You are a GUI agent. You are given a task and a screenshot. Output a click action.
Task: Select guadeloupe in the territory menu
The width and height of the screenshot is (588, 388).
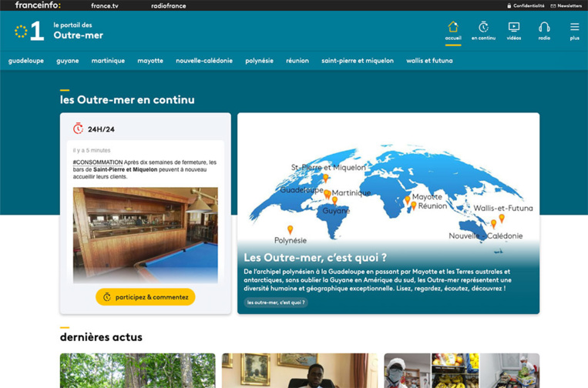[26, 61]
